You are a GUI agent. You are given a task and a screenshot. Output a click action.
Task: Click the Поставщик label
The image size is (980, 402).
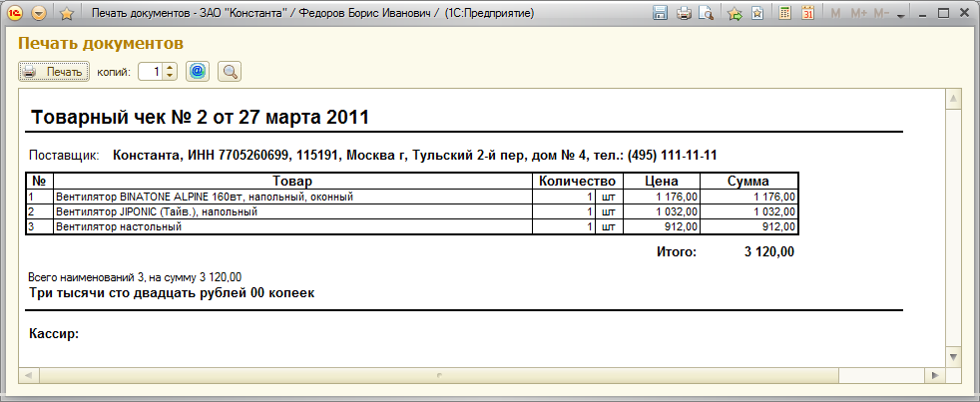click(65, 155)
